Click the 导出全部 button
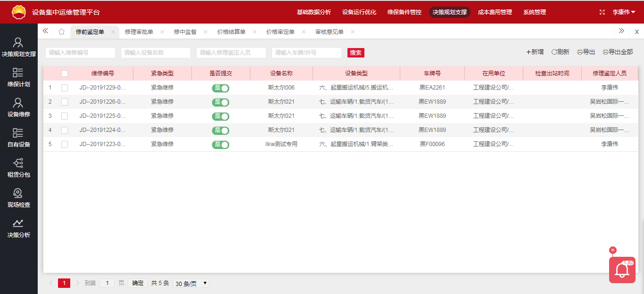 (x=618, y=52)
